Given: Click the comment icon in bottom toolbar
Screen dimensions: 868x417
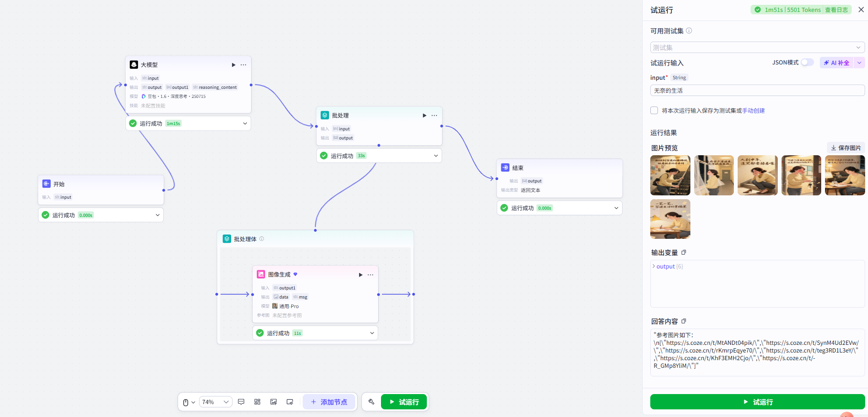Looking at the screenshot, I should pos(241,402).
